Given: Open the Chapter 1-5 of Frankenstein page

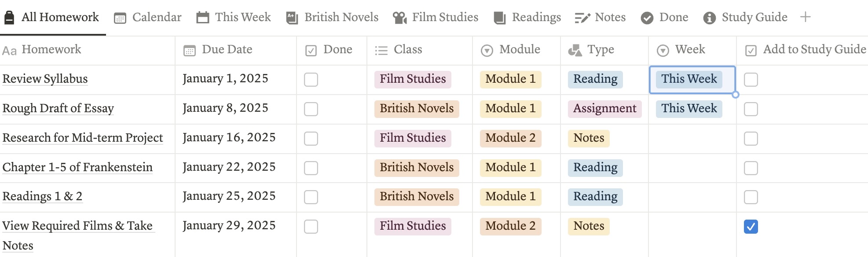Looking at the screenshot, I should [78, 167].
